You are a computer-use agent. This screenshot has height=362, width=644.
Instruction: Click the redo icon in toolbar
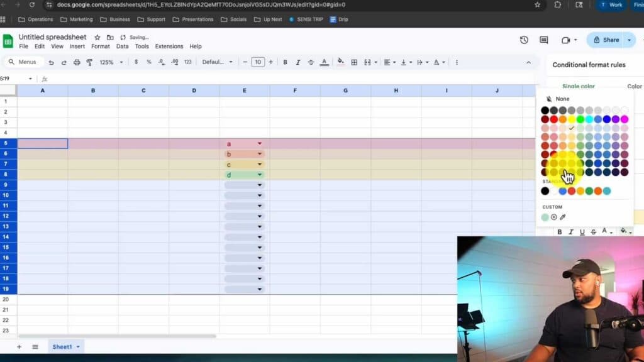click(64, 62)
